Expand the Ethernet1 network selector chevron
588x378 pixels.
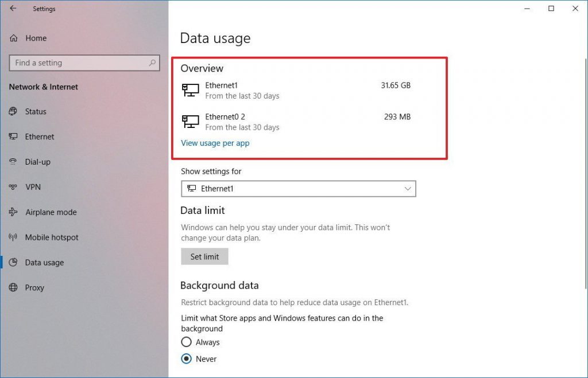pos(408,189)
